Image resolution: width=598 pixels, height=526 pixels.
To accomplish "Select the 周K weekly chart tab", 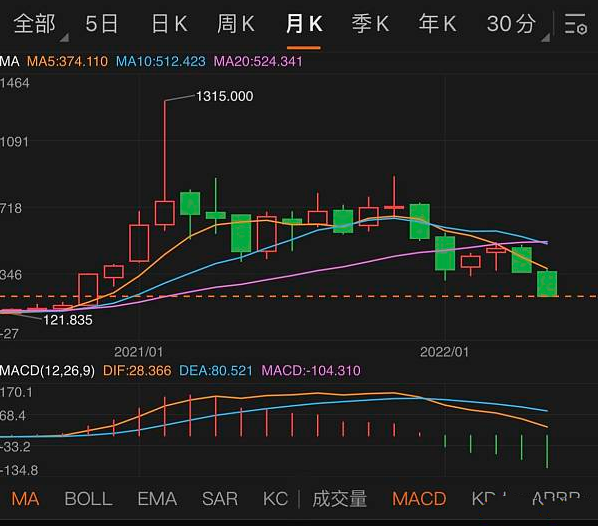I will point(236,24).
